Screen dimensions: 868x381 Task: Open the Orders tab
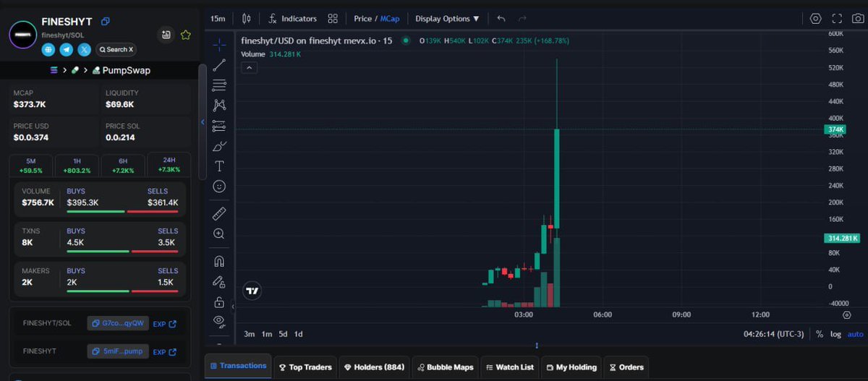(626, 367)
